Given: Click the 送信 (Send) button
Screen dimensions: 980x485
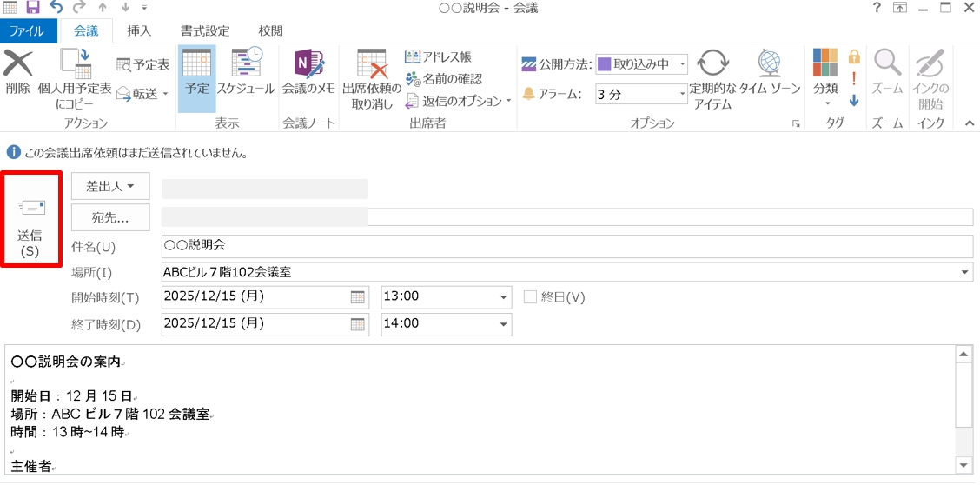Looking at the screenshot, I should pos(31,218).
